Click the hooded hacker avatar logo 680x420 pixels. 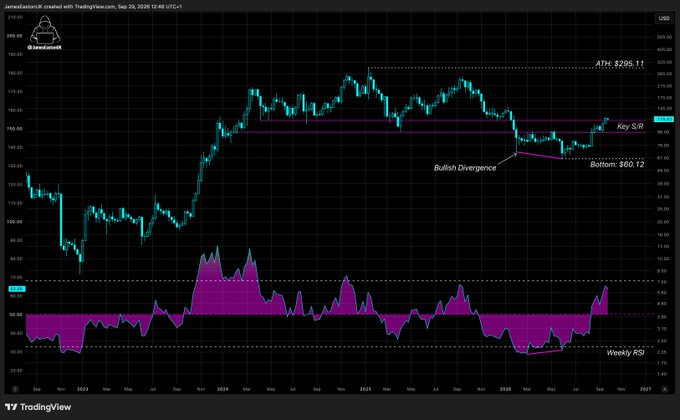tap(45, 32)
